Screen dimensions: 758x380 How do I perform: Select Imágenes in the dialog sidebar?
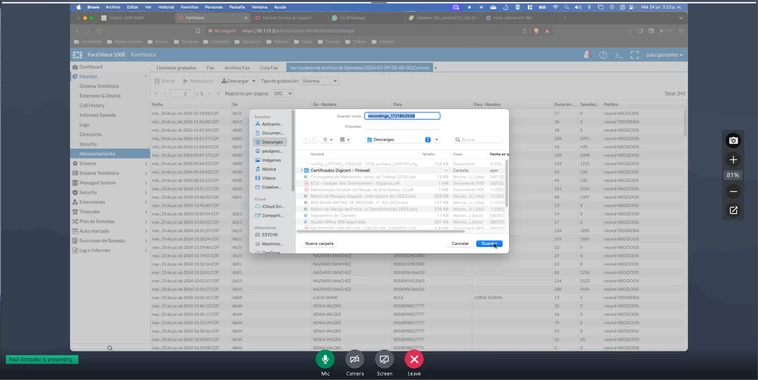[270, 160]
